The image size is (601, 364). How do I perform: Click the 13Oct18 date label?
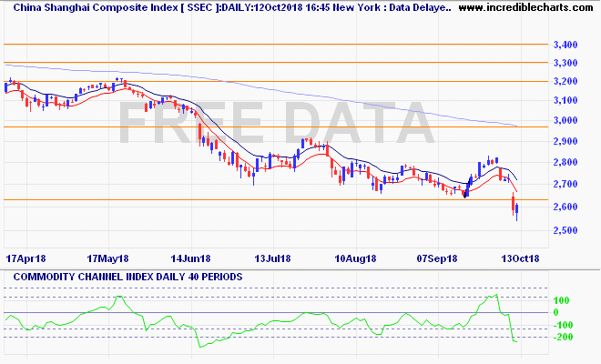(x=520, y=258)
